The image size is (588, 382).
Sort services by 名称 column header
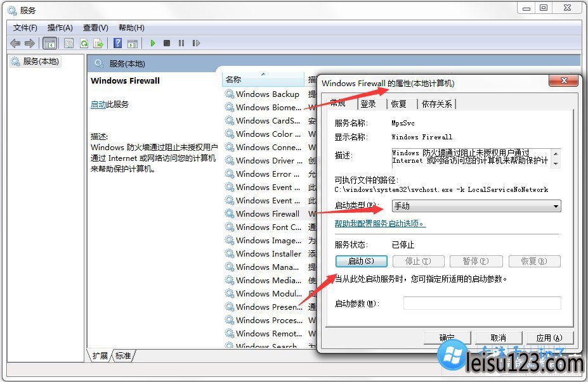point(263,79)
